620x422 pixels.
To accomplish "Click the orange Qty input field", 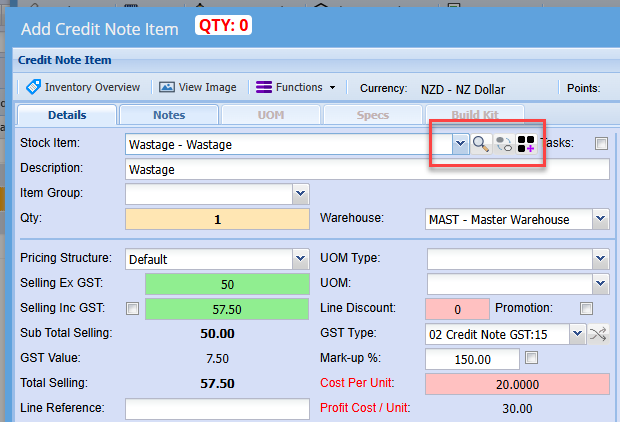I will 218,219.
